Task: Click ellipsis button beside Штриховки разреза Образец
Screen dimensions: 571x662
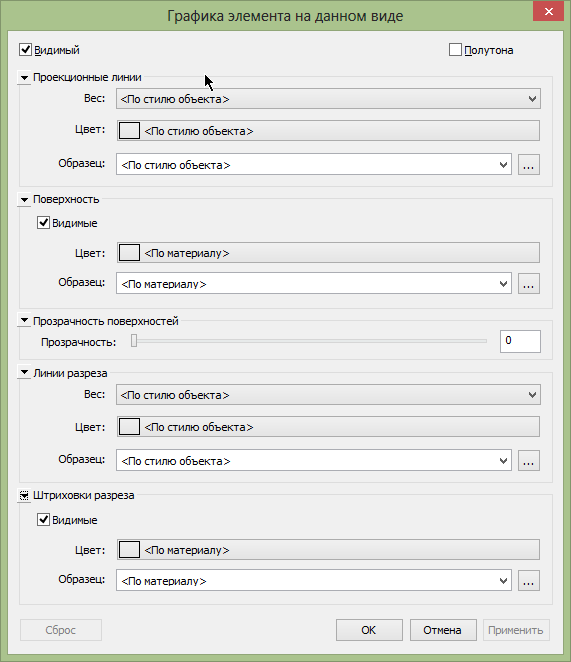Action: pos(529,580)
